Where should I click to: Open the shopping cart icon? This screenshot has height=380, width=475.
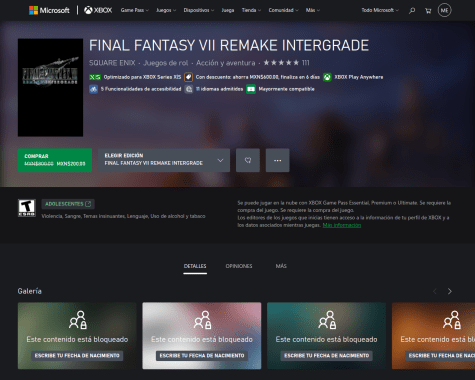(428, 11)
